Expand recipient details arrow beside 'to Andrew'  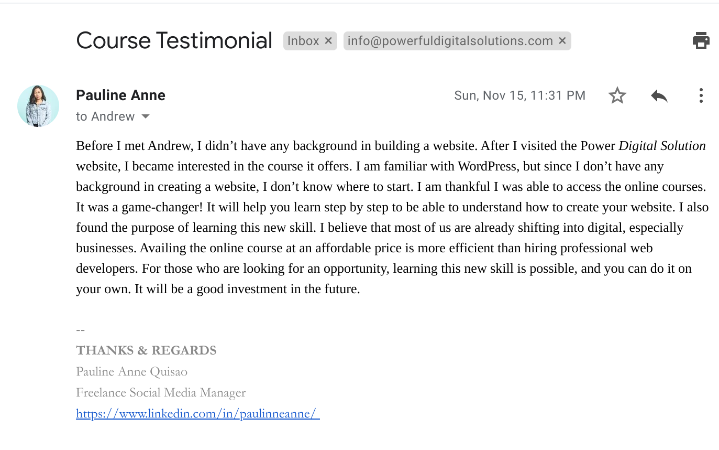tap(146, 117)
